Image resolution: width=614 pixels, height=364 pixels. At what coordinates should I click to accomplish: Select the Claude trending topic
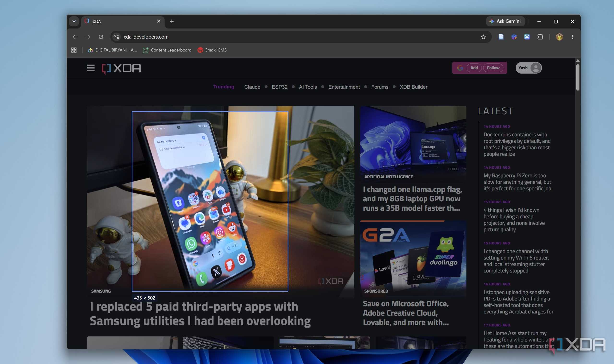[x=252, y=87]
